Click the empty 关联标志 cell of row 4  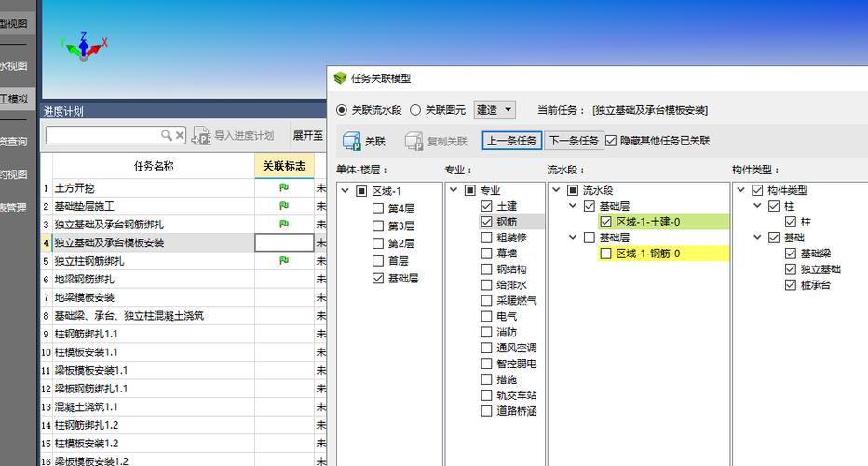point(284,242)
